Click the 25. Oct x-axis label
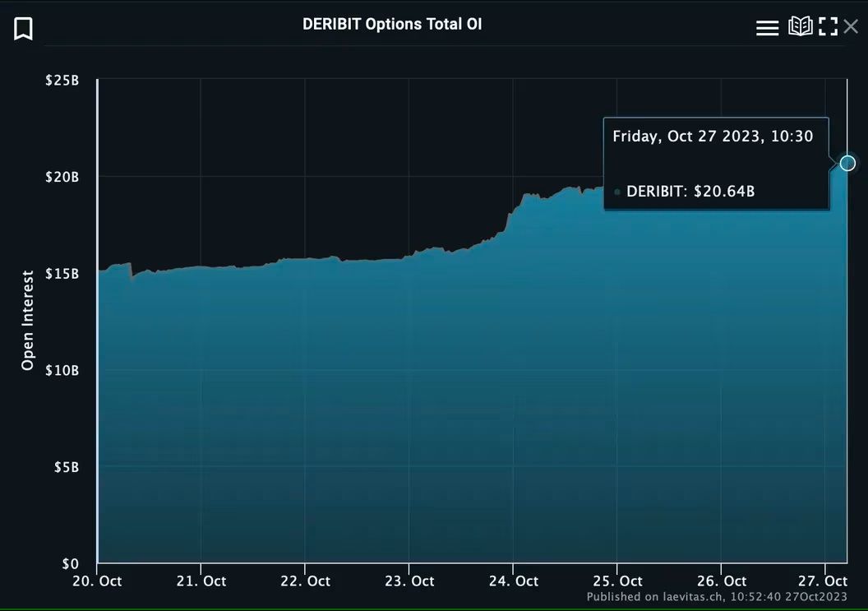 617,581
